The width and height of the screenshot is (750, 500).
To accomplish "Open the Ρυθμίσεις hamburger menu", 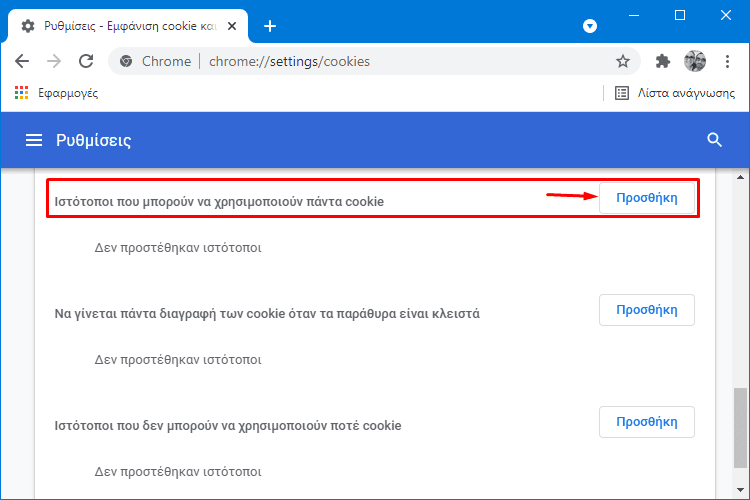I will coord(33,140).
